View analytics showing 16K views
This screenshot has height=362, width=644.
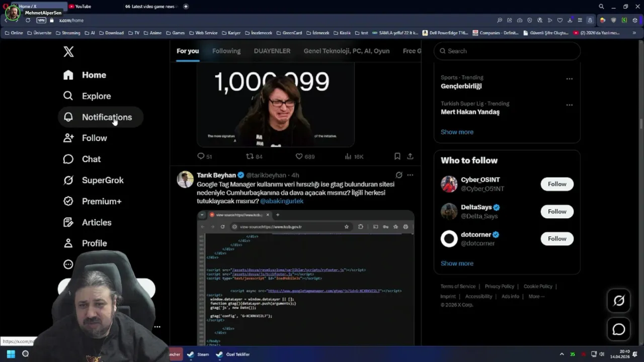[354, 156]
